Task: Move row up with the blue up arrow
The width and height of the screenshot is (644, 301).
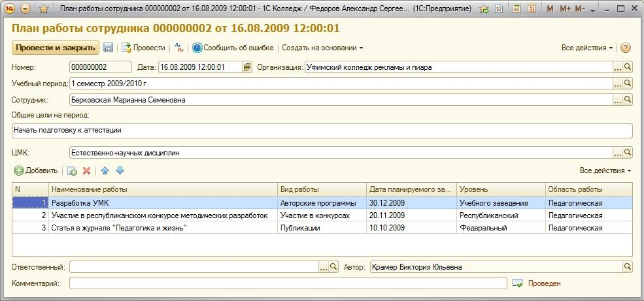Action: 105,170
